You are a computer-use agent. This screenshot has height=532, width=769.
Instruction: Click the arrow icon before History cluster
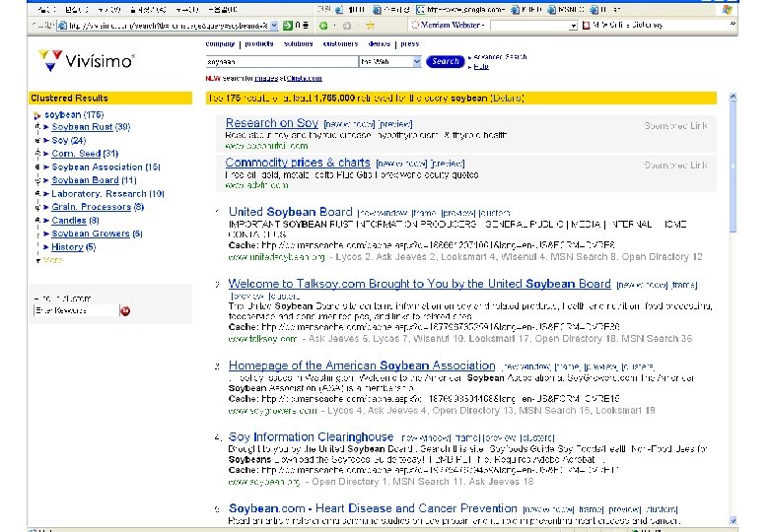pyautogui.click(x=46, y=247)
